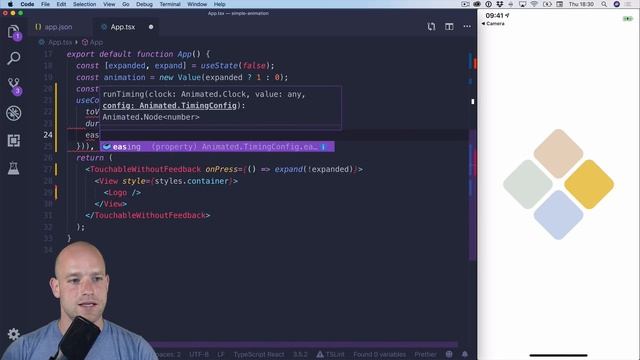Click the Open Changes icon in editor toolbar
Viewport: 640px width, 360px height.
[x=431, y=27]
